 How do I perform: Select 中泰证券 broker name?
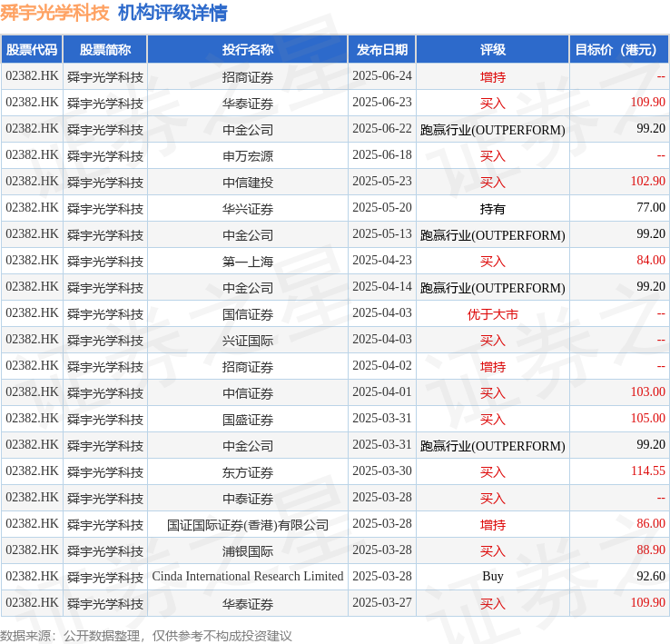point(248,499)
